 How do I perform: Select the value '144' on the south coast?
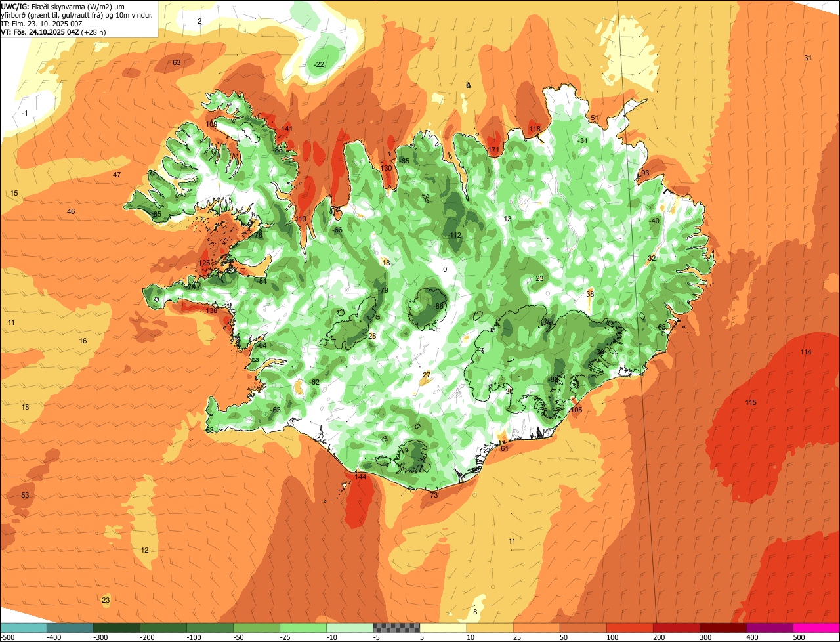tap(360, 477)
